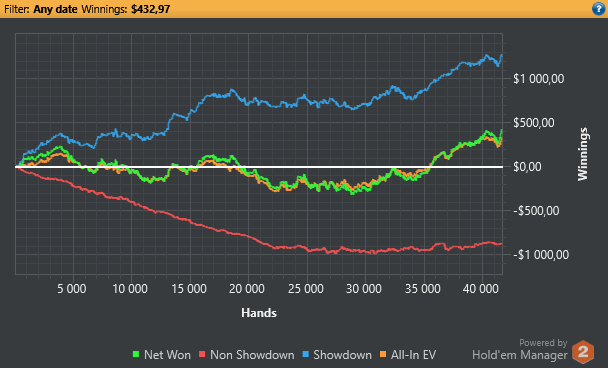The height and width of the screenshot is (368, 608).
Task: Click the 20 000 hands axis label
Action: tap(247, 289)
